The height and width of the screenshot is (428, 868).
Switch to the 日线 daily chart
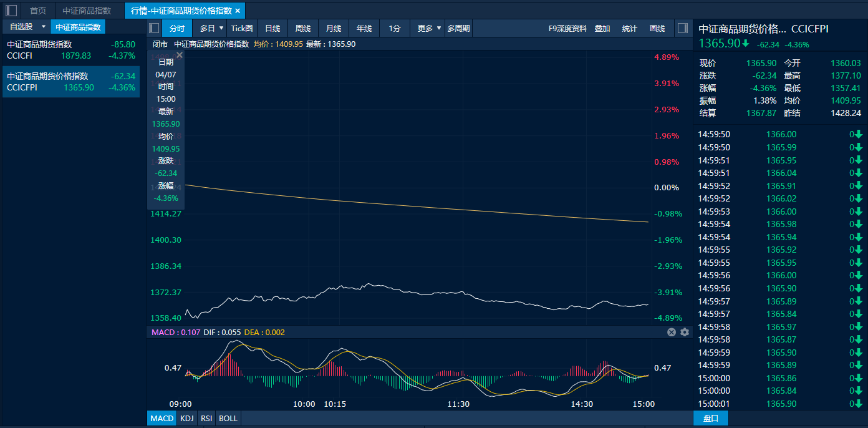tap(272, 28)
